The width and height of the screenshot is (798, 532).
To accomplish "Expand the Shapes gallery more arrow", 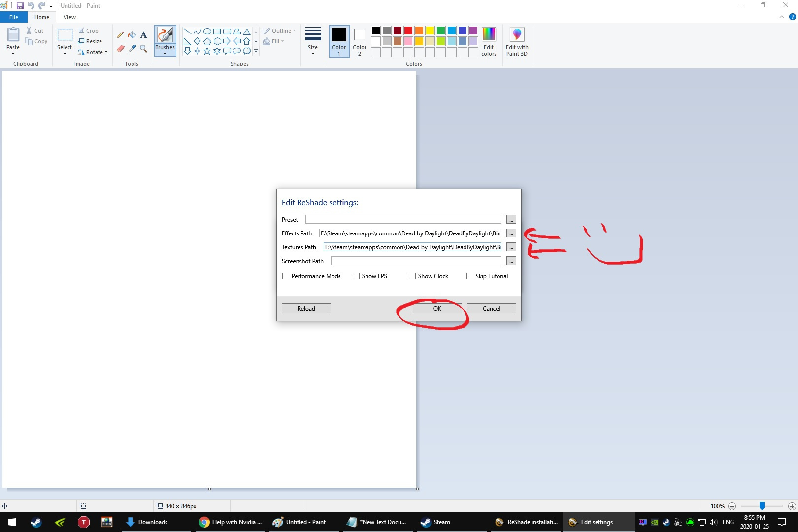I will click(x=256, y=51).
